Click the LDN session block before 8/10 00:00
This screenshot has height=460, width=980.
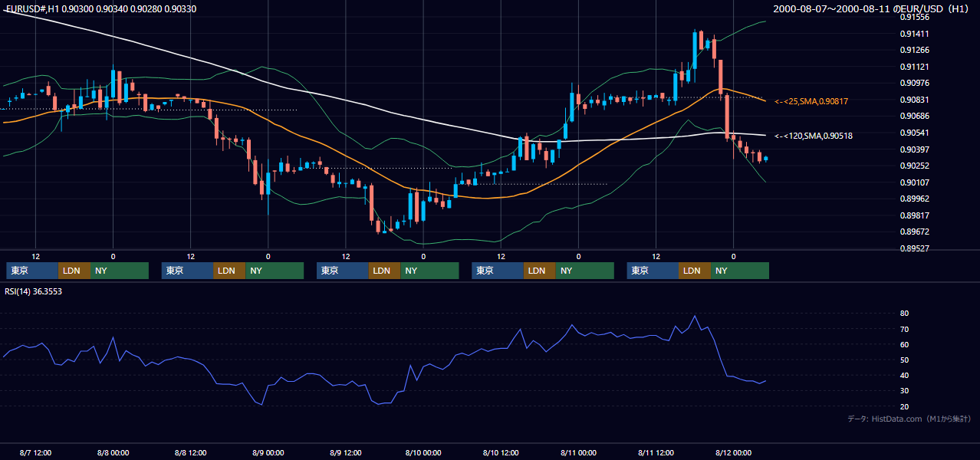[384, 271]
